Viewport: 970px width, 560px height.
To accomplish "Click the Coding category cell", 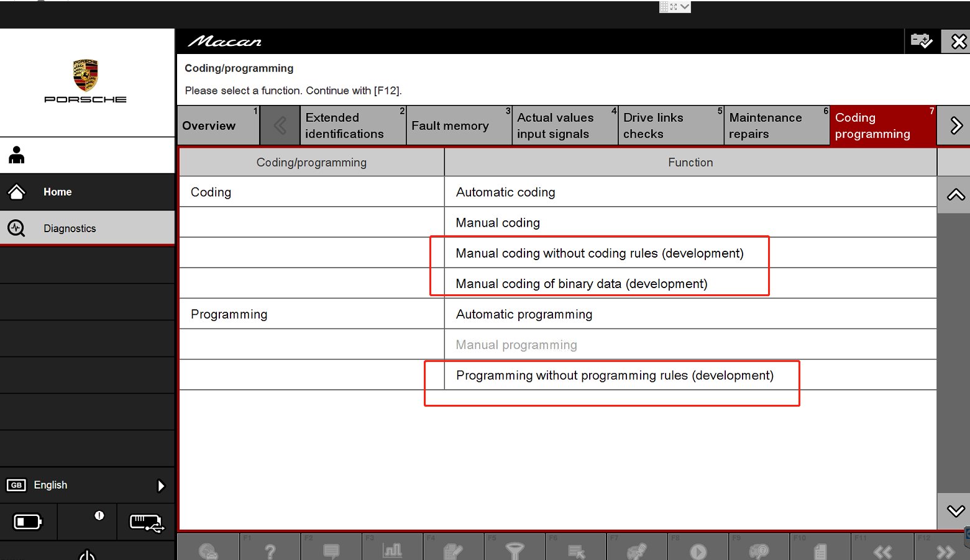I will tap(311, 192).
